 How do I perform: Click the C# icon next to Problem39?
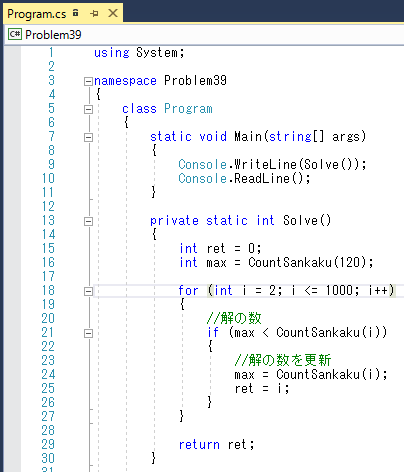coord(15,34)
